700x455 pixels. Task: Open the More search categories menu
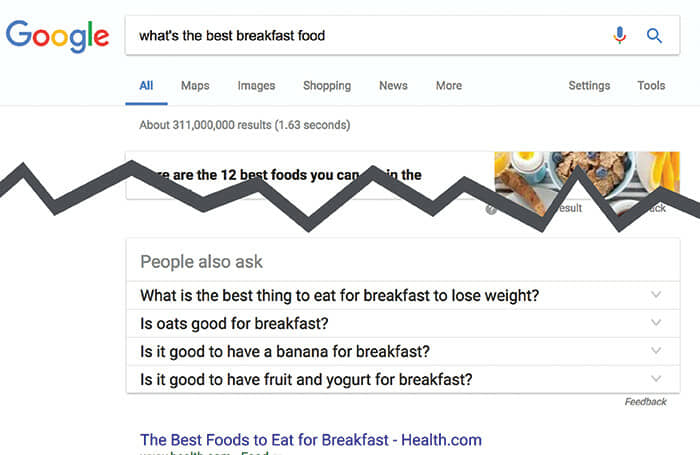[449, 85]
